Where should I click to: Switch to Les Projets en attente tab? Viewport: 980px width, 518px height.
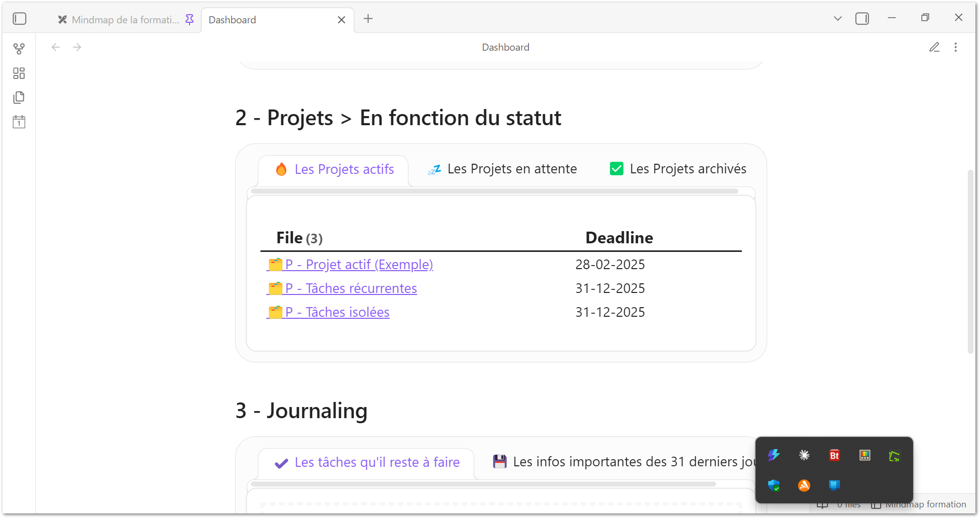[502, 169]
